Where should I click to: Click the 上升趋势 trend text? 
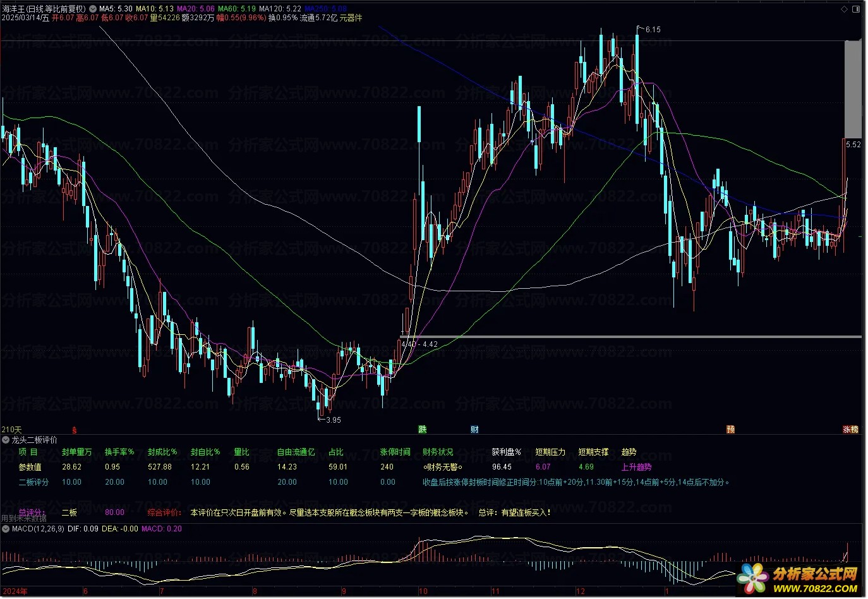point(636,468)
